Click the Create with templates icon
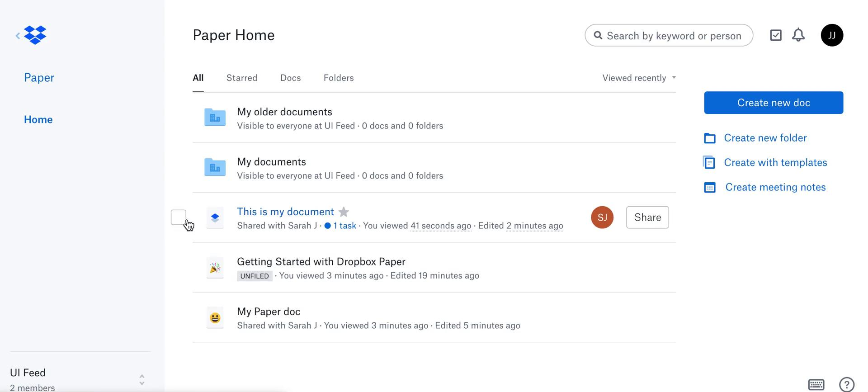This screenshot has height=392, width=868. [709, 162]
